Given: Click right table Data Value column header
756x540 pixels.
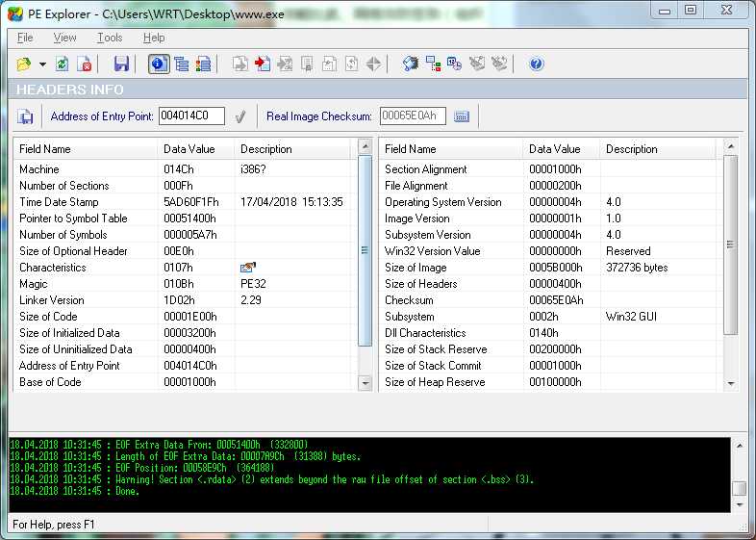Looking at the screenshot, I should click(561, 149).
